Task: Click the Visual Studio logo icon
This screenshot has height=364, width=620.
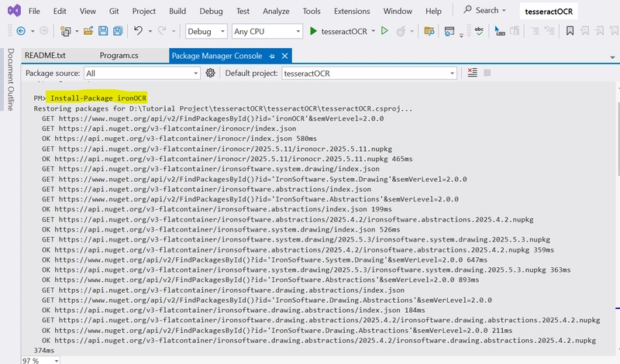Action: 14,11
